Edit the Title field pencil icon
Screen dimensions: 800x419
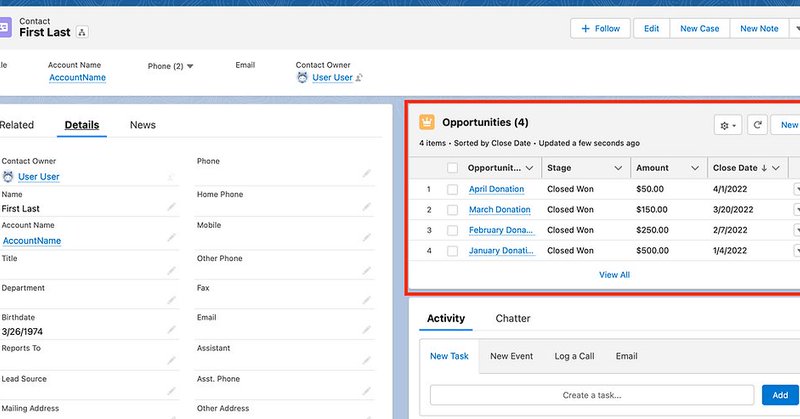[x=171, y=270]
